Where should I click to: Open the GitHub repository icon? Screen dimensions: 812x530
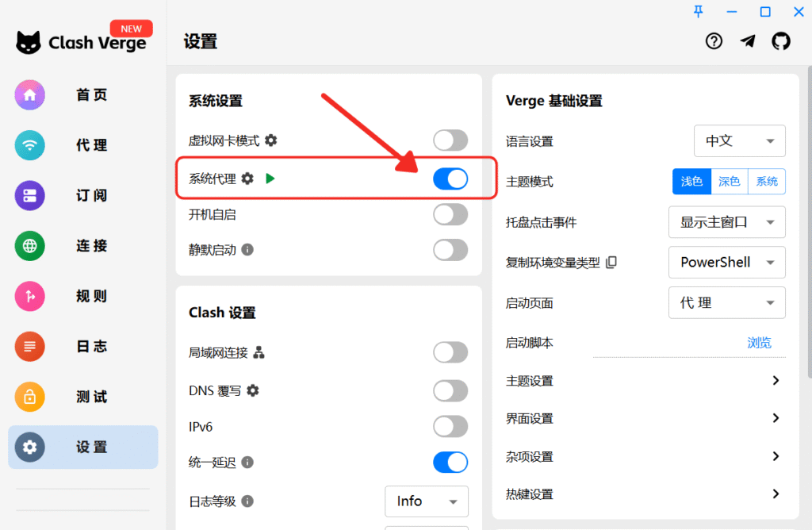(781, 41)
